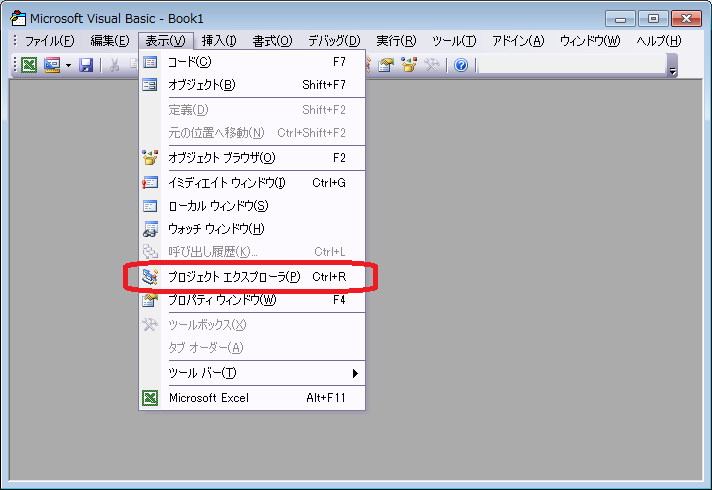Select the Microsoft Excel menu entry
The height and width of the screenshot is (490, 712).
tap(252, 398)
